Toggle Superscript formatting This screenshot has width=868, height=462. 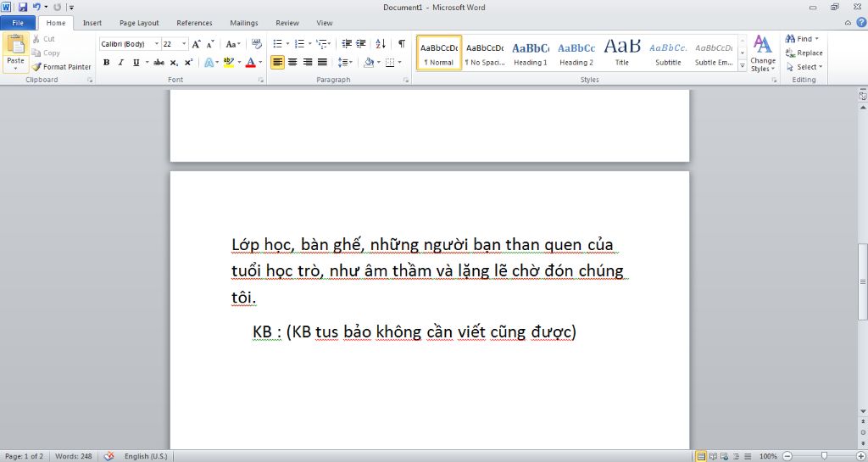(188, 63)
